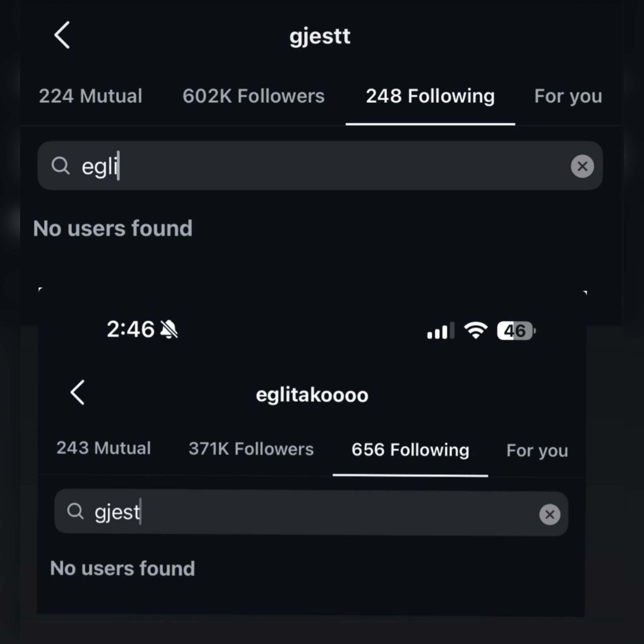Tap the cellular signal bars icon
The height and width of the screenshot is (644, 644).
coord(440,331)
